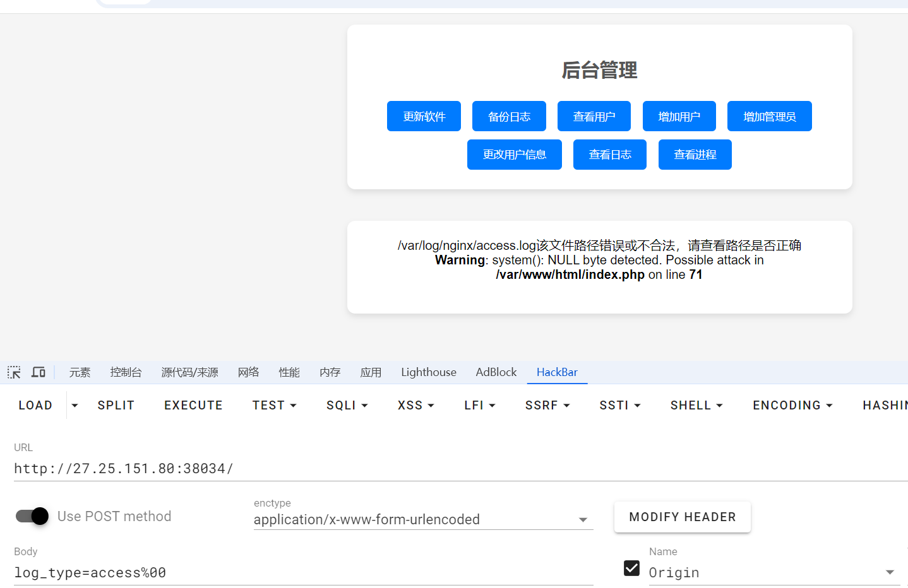Open the Lighthouse tab
This screenshot has height=588, width=908.
(x=428, y=372)
